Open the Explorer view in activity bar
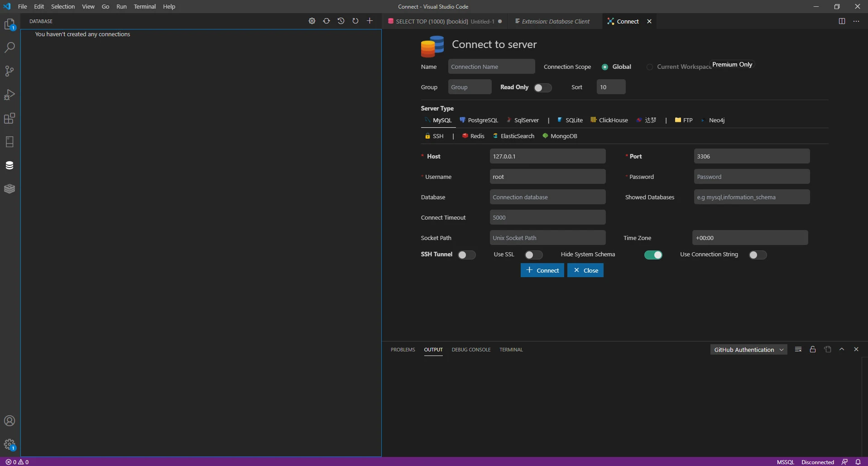868x466 pixels. point(10,24)
